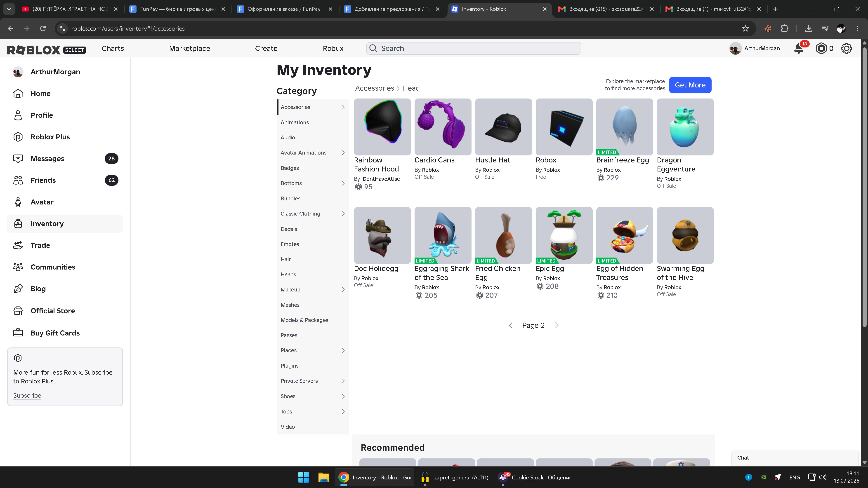Image resolution: width=868 pixels, height=488 pixels.
Task: Go to the Avatar editor icon
Action: click(18, 202)
